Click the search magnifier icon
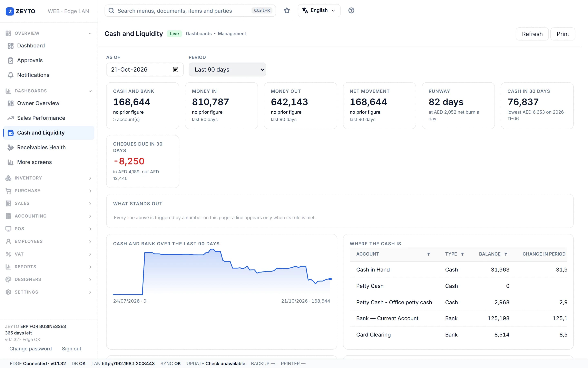The height and width of the screenshot is (368, 588). [111, 10]
